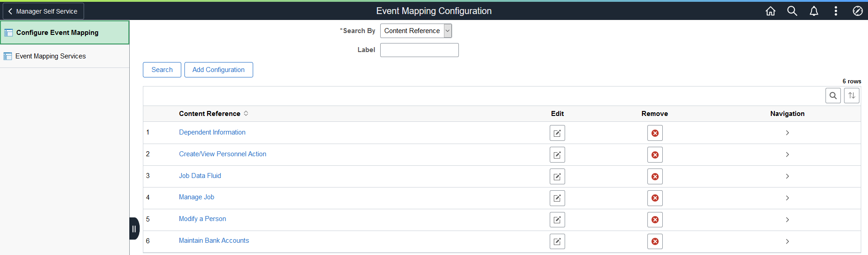Remove the Manage Job row
868x255 pixels.
[x=655, y=198]
